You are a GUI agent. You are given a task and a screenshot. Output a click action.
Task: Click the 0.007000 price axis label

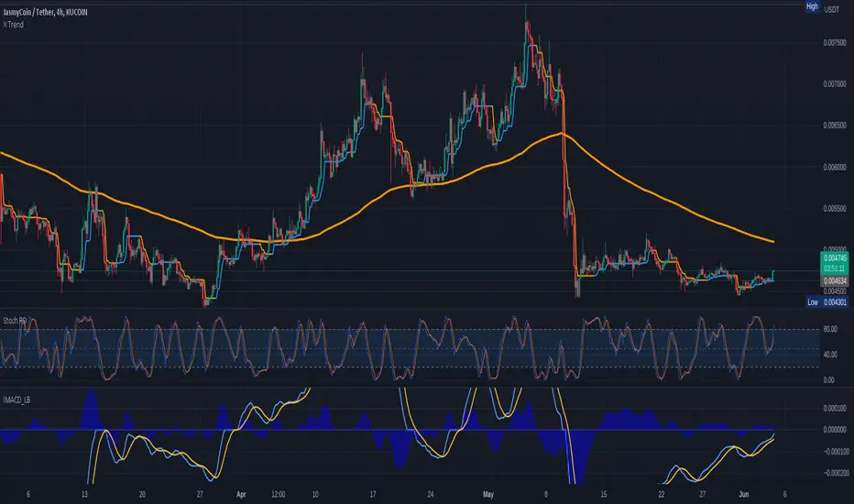pyautogui.click(x=835, y=84)
